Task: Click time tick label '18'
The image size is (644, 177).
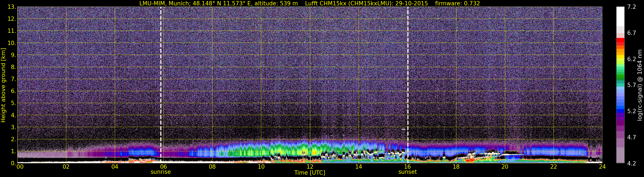Action: pos(456,167)
